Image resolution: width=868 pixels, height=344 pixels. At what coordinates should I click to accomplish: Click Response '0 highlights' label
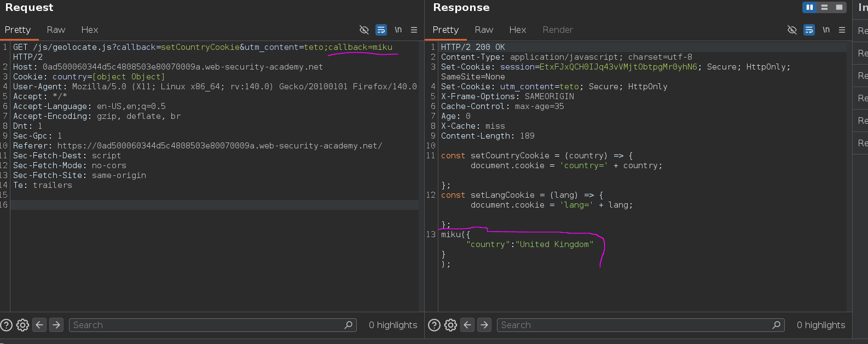(x=821, y=325)
